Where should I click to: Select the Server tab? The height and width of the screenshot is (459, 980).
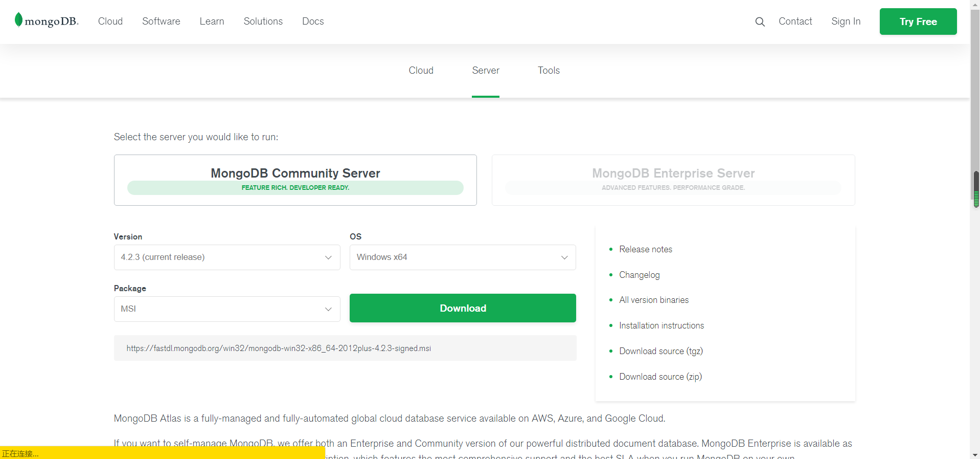coord(486,70)
